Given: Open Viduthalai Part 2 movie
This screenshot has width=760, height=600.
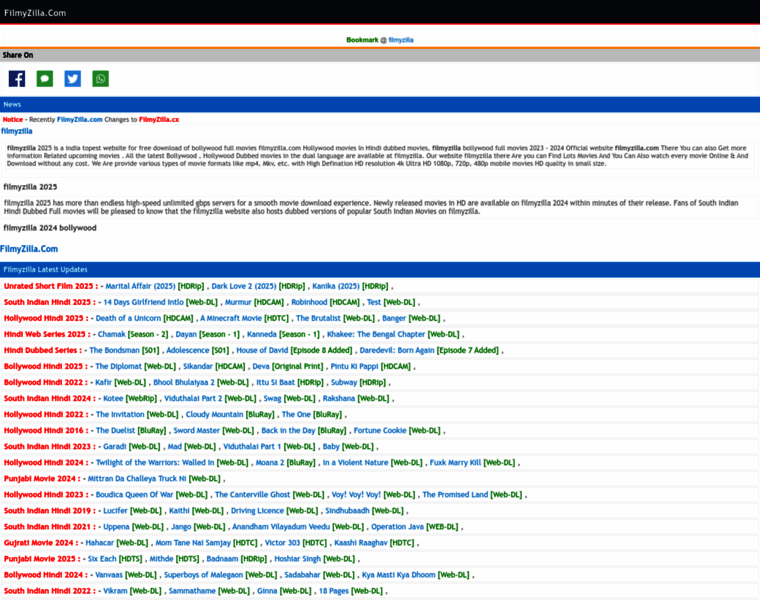Looking at the screenshot, I should [x=193, y=398].
